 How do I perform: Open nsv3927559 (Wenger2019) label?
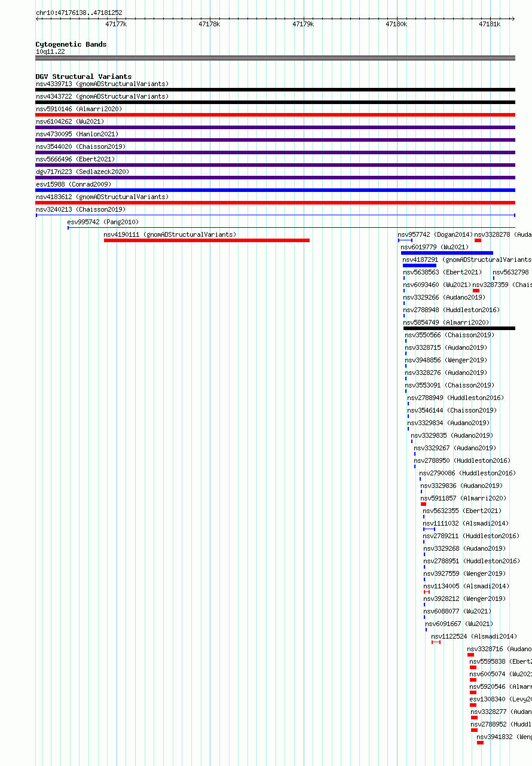coord(464,573)
